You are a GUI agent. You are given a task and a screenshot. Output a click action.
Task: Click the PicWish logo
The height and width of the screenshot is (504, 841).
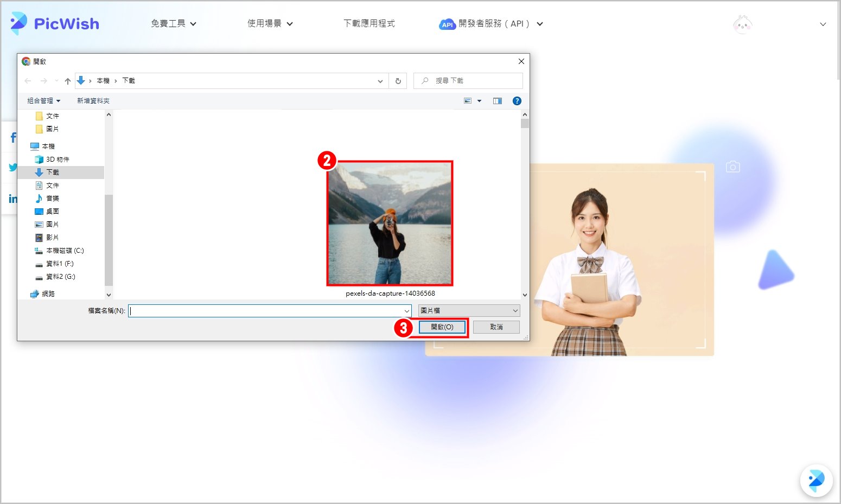[55, 23]
